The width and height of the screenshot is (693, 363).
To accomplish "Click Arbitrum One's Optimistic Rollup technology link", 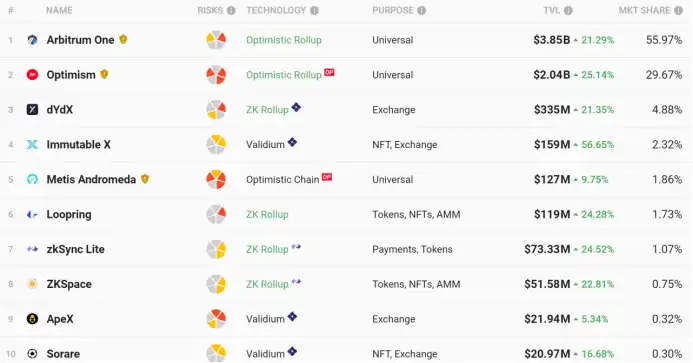I will [x=284, y=40].
